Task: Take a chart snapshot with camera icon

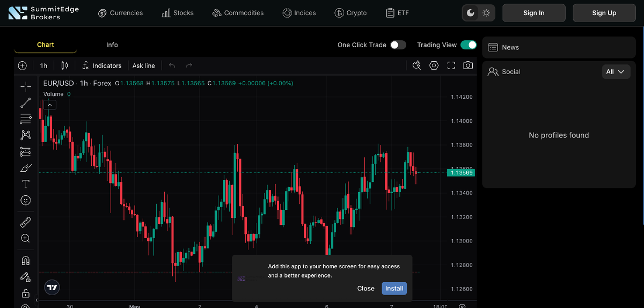Action: (469, 65)
